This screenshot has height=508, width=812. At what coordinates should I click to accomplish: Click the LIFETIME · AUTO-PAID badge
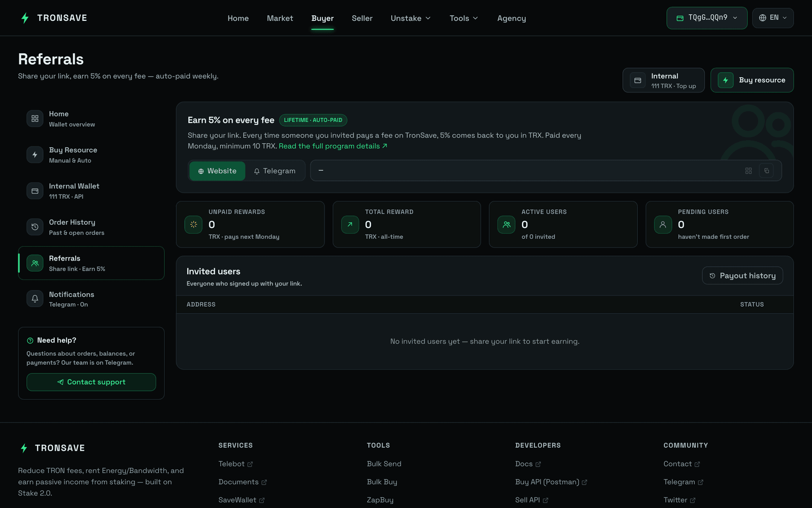click(x=313, y=120)
